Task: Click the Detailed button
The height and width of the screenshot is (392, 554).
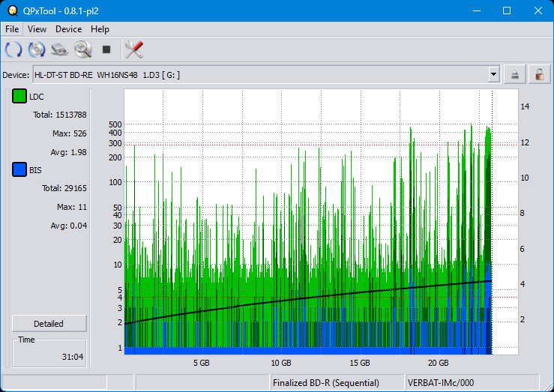Action: coord(49,324)
